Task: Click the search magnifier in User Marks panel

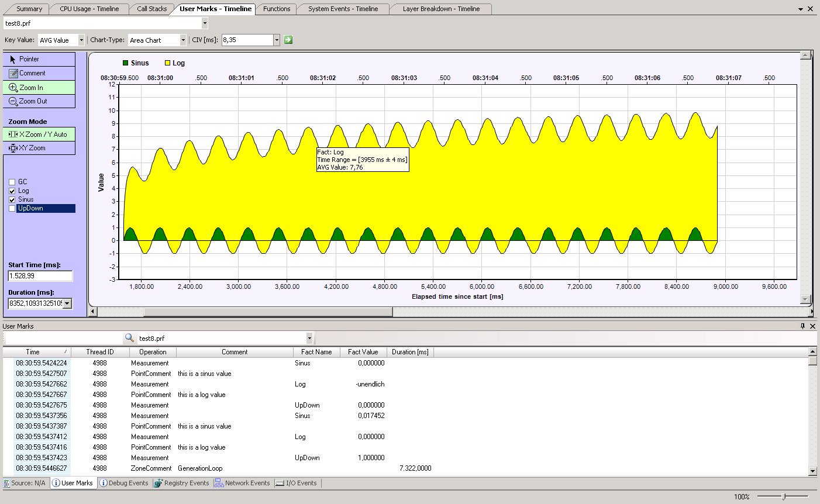Action: click(129, 338)
